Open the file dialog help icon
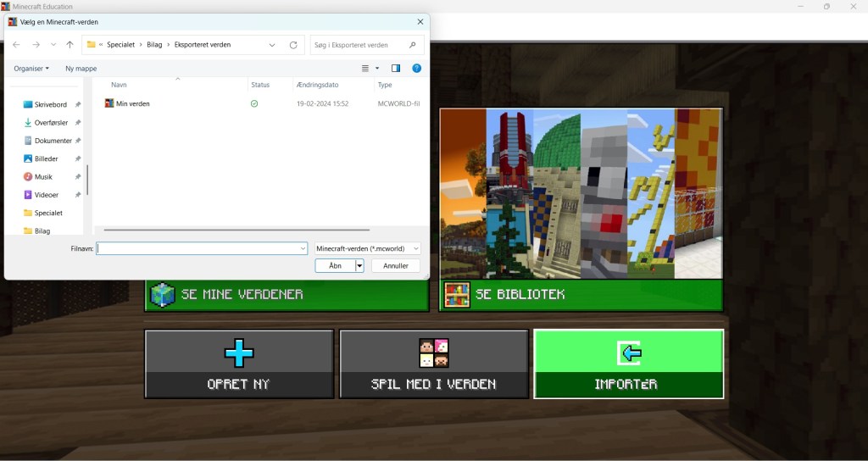 [416, 68]
